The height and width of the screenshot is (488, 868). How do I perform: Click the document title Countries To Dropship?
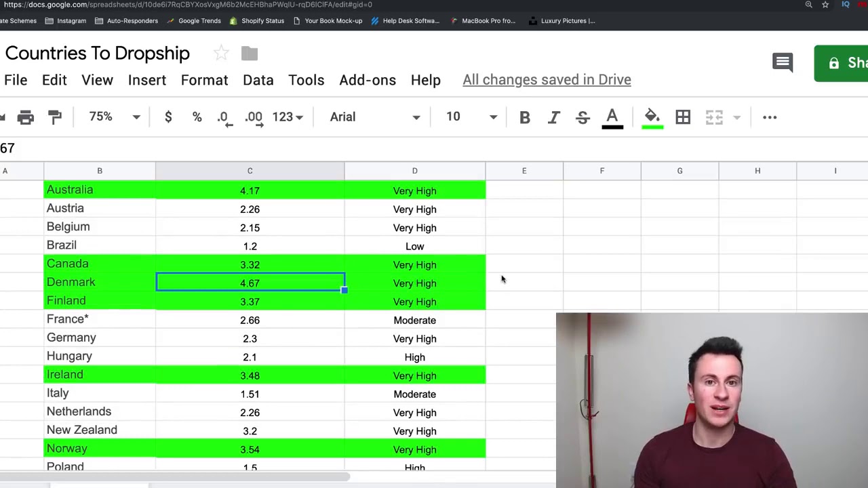[97, 53]
